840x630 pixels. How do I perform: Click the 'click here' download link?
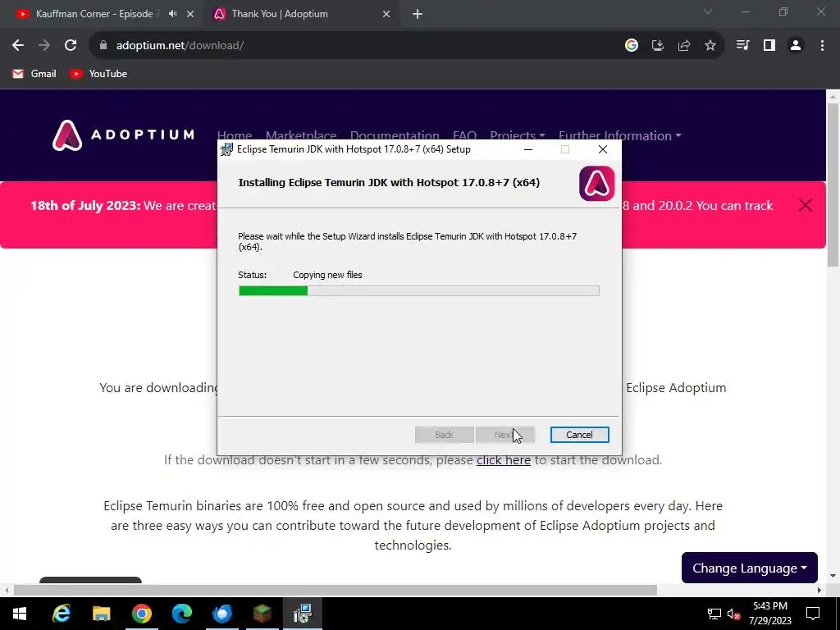click(x=504, y=460)
